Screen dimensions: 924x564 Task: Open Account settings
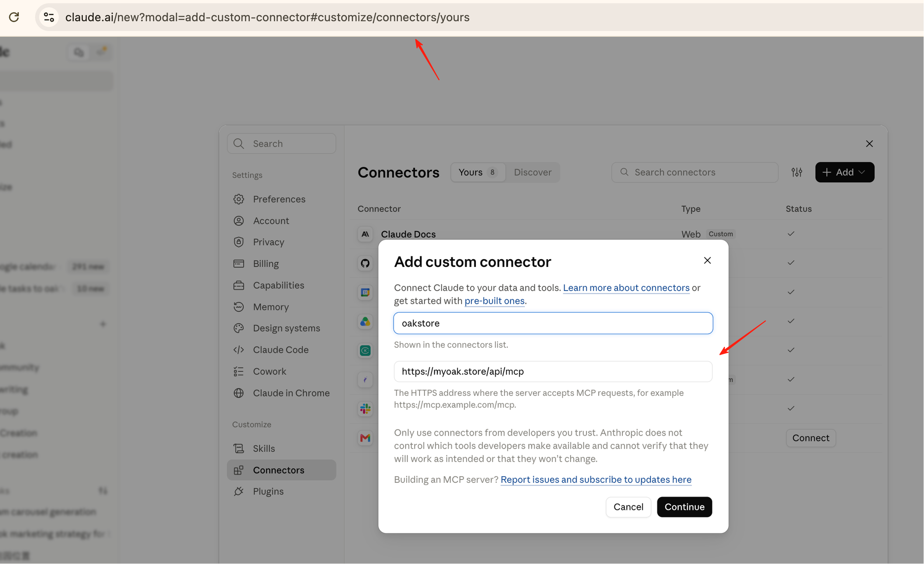[x=281, y=221]
